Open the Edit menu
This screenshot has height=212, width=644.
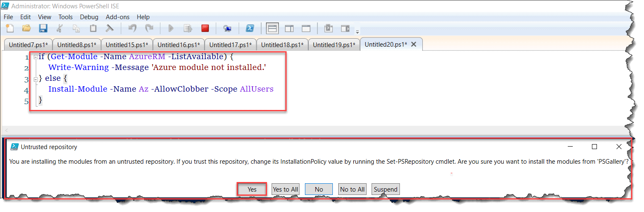[25, 17]
